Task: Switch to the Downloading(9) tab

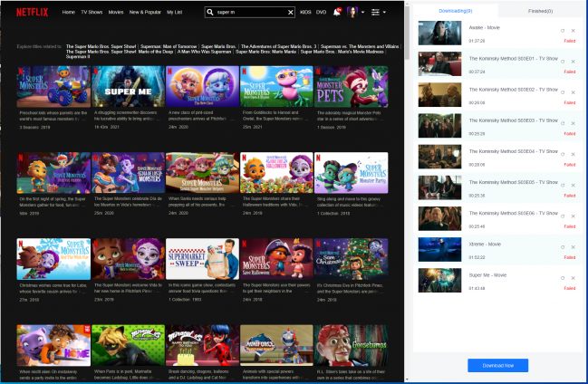Action: [456, 11]
